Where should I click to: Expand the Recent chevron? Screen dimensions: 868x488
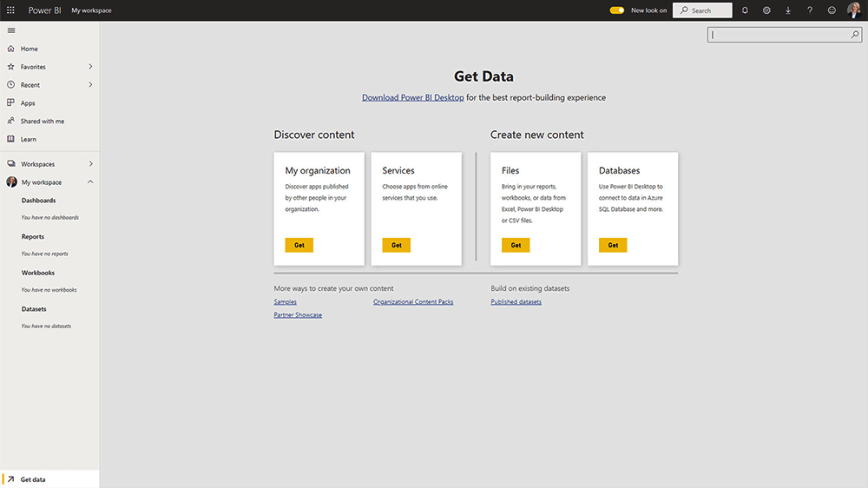(x=90, y=85)
